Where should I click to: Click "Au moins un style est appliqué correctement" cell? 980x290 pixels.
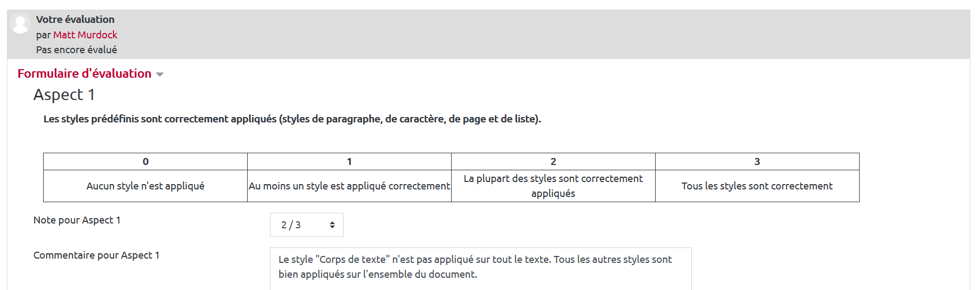coord(349,186)
